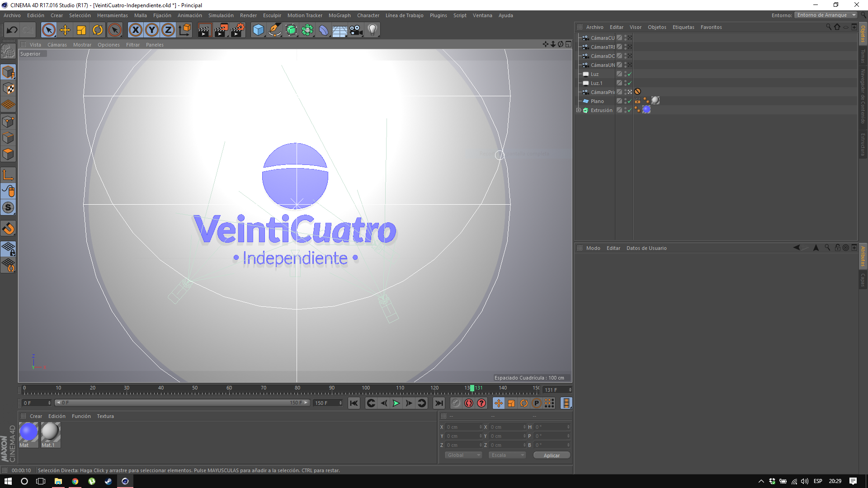This screenshot has height=488, width=868.
Task: Play the animation forward
Action: (x=396, y=403)
